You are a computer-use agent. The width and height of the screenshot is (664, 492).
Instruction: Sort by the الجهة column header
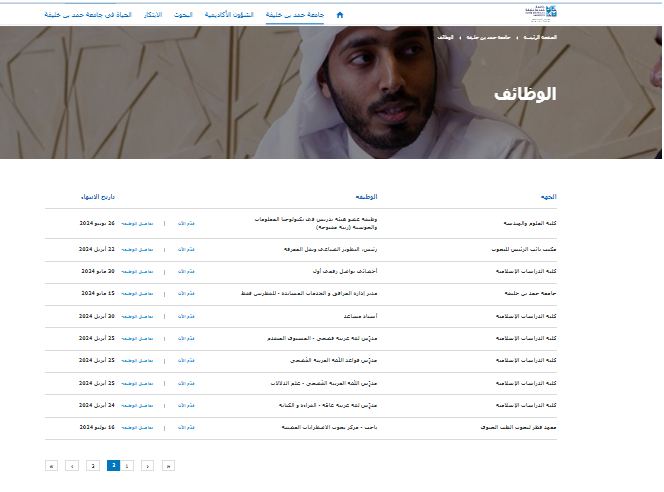tap(549, 196)
